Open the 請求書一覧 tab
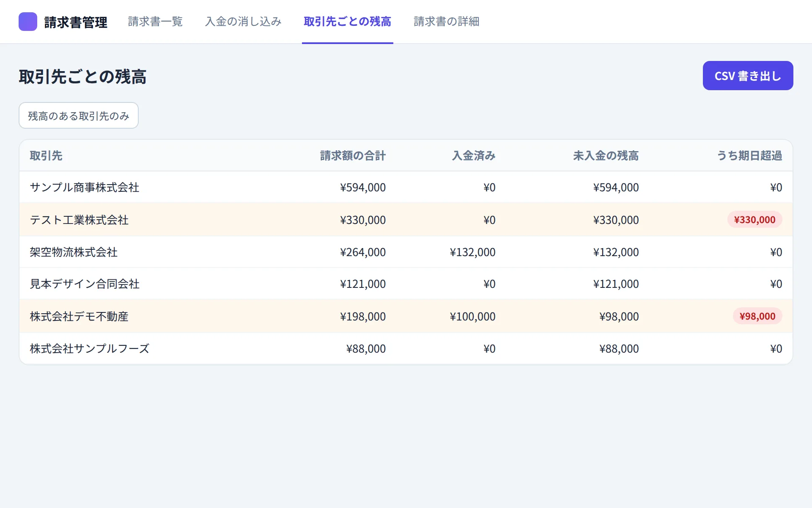 155,22
